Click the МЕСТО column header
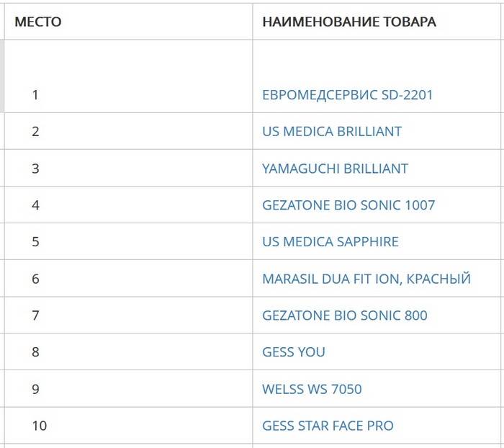This screenshot has width=504, height=448. (x=38, y=22)
